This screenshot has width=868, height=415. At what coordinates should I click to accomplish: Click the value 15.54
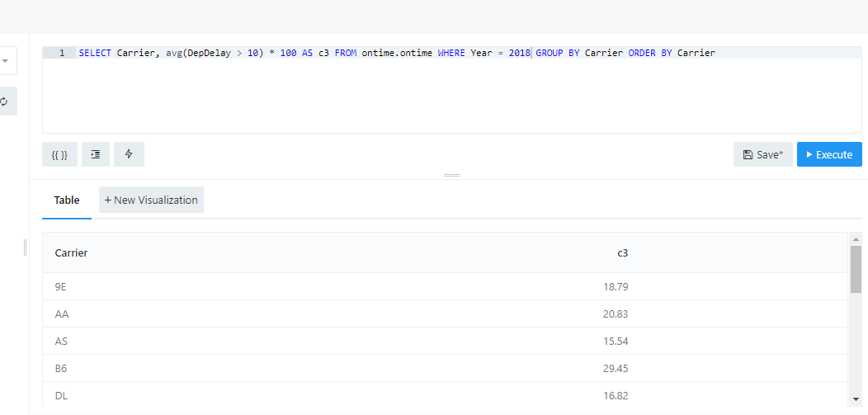(616, 341)
